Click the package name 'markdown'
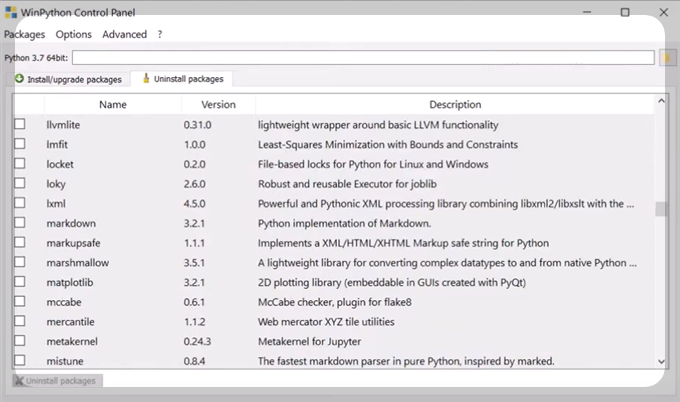 [71, 223]
